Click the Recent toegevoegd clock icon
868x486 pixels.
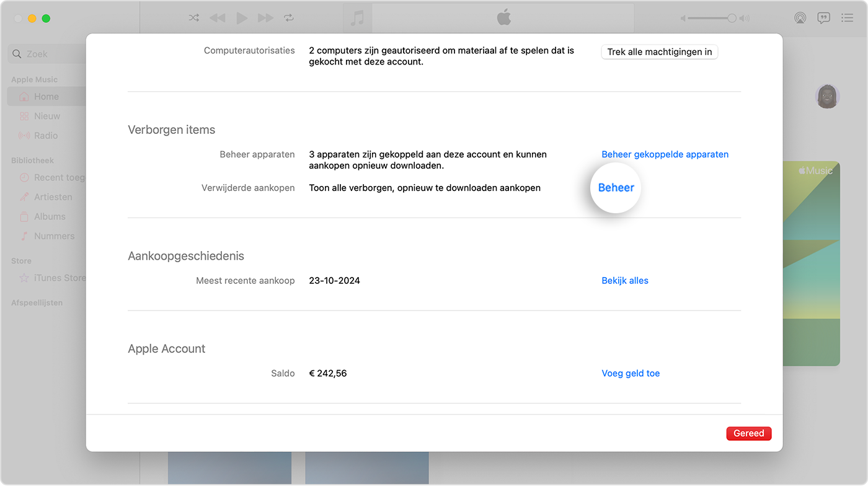coord(24,177)
